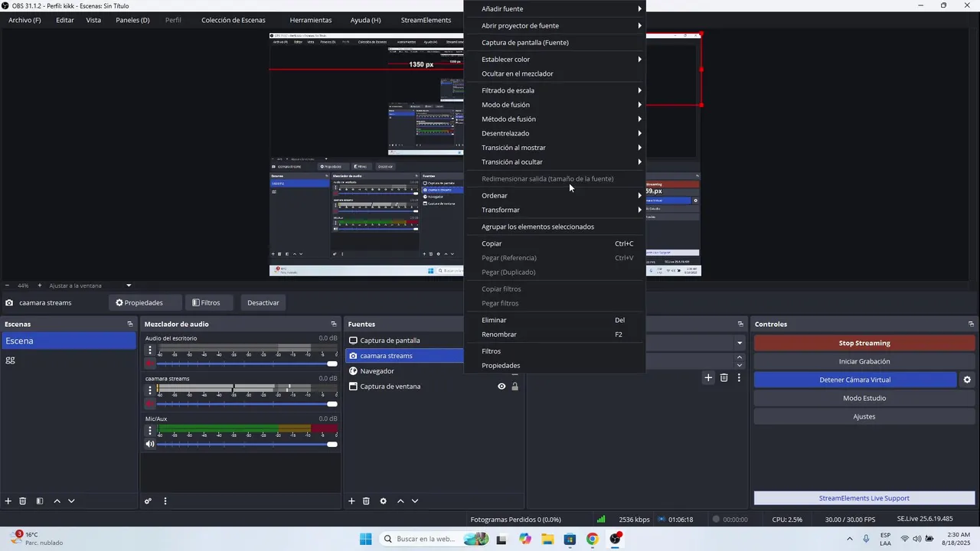980x551 pixels.
Task: Hide Captura de ventana with its eye icon
Action: pos(501,386)
